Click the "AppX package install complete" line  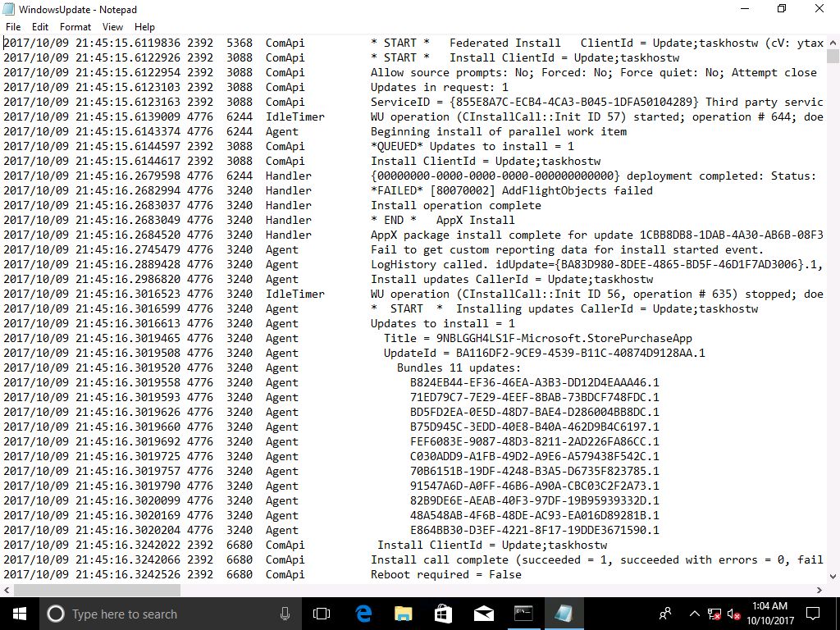point(596,235)
